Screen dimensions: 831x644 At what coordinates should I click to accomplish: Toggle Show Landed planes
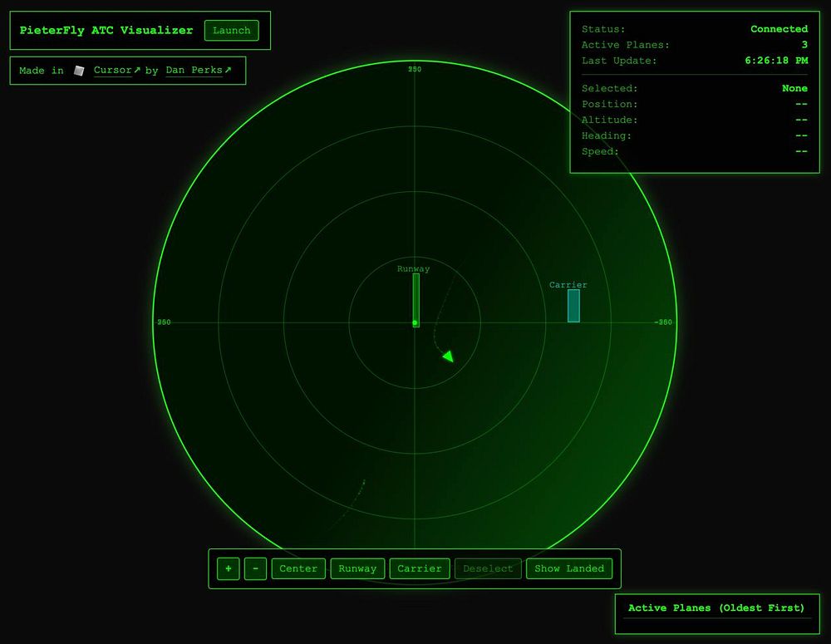[x=569, y=568]
